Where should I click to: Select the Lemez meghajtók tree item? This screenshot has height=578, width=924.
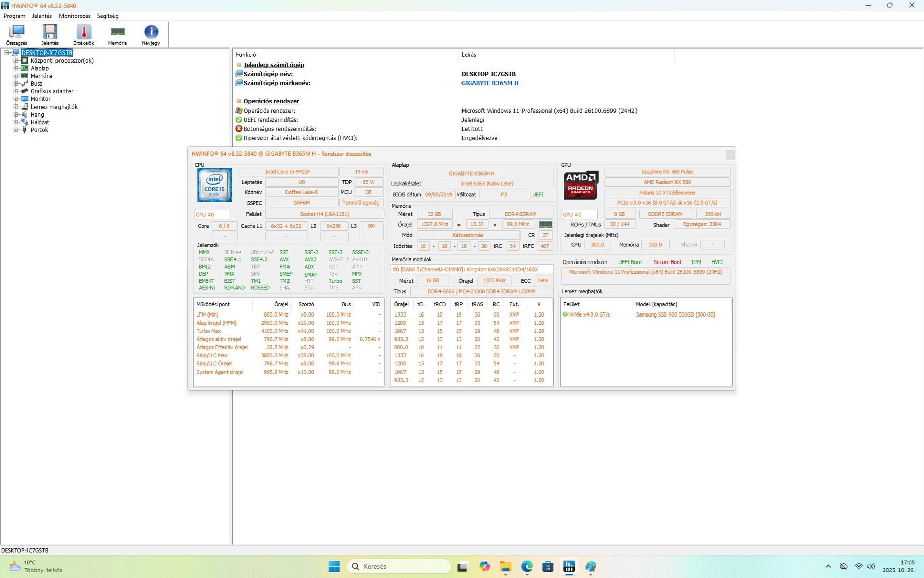coord(54,107)
